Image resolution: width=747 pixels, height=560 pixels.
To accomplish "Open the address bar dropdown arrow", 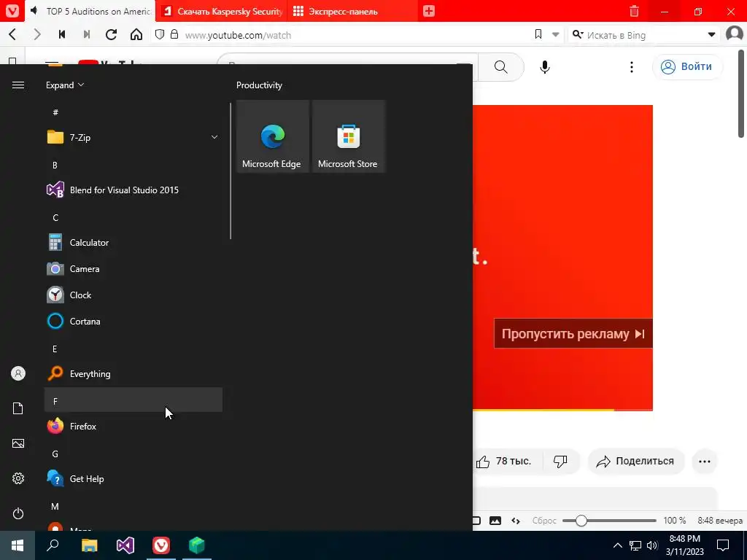I will (555, 35).
